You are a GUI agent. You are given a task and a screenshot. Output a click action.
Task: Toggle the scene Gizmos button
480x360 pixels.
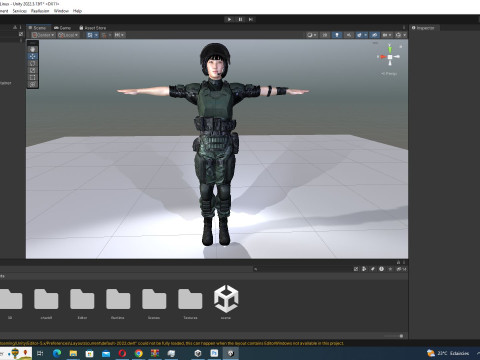(398, 35)
